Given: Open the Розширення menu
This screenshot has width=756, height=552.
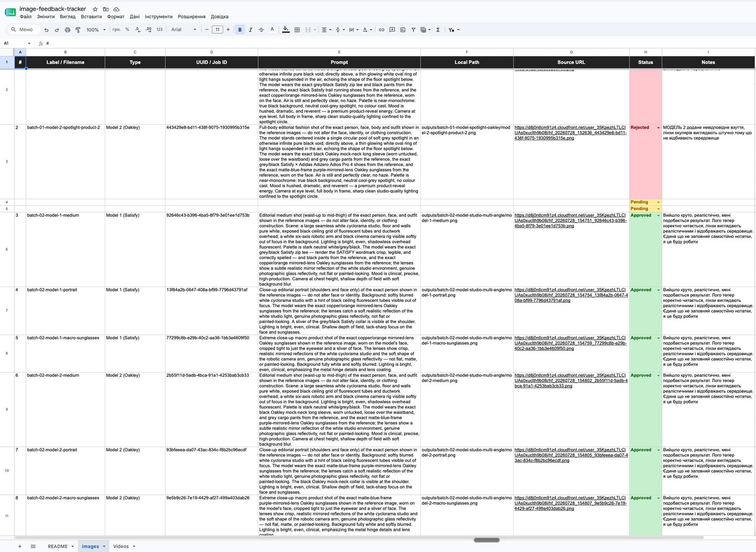Looking at the screenshot, I should pyautogui.click(x=192, y=17).
